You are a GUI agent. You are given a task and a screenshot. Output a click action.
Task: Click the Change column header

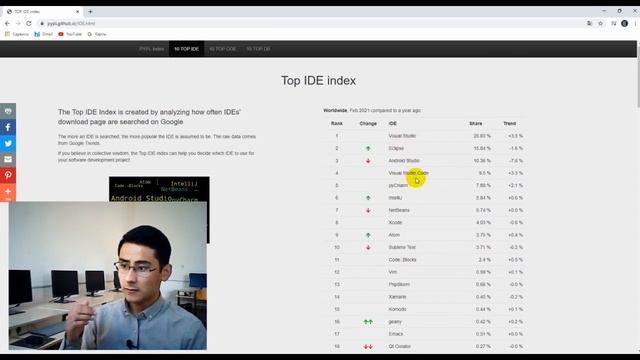point(368,123)
